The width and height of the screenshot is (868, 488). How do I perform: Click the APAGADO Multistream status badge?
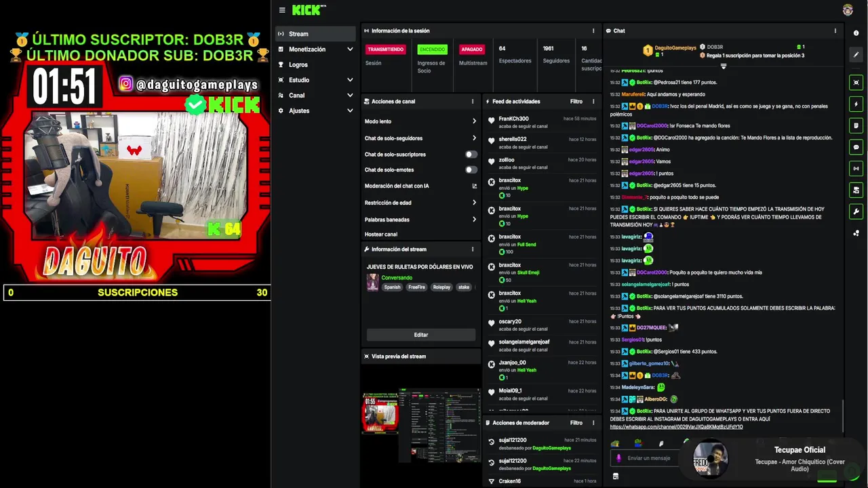pyautogui.click(x=471, y=49)
